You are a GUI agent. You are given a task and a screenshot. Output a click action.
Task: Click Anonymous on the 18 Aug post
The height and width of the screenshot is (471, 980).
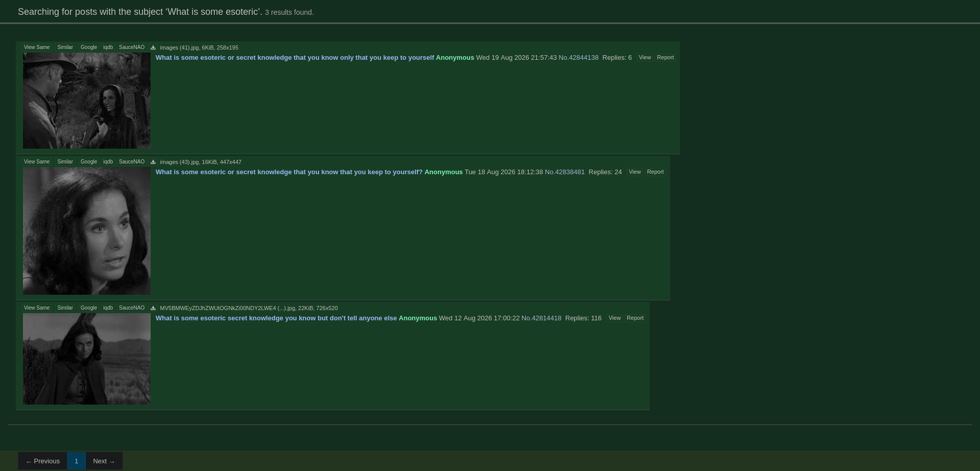[x=444, y=172]
